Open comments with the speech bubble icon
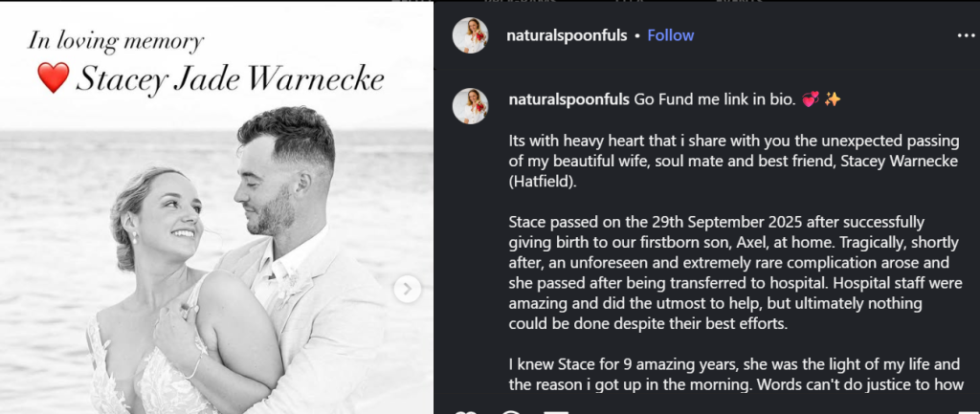Screen dimensions: 980x414 tap(511, 412)
